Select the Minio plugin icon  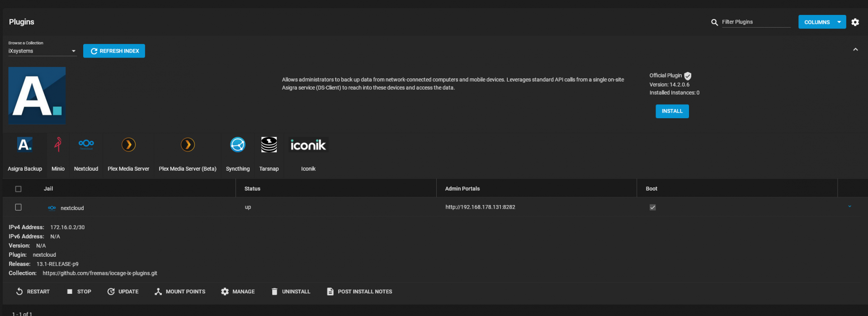pyautogui.click(x=58, y=144)
